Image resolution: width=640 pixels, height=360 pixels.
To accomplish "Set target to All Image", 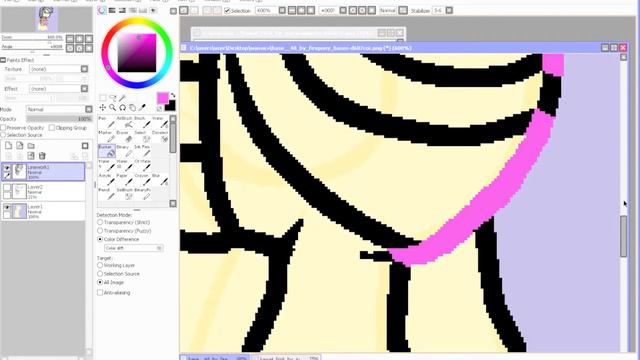I will [x=100, y=282].
